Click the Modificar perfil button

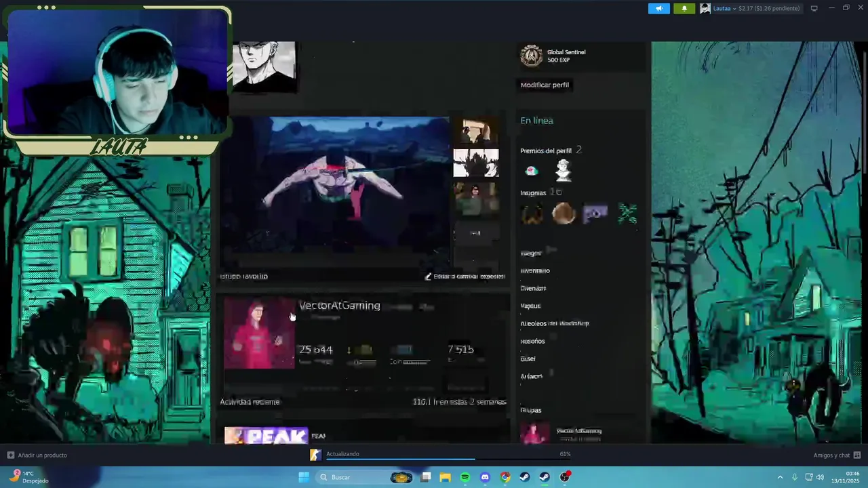[545, 85]
